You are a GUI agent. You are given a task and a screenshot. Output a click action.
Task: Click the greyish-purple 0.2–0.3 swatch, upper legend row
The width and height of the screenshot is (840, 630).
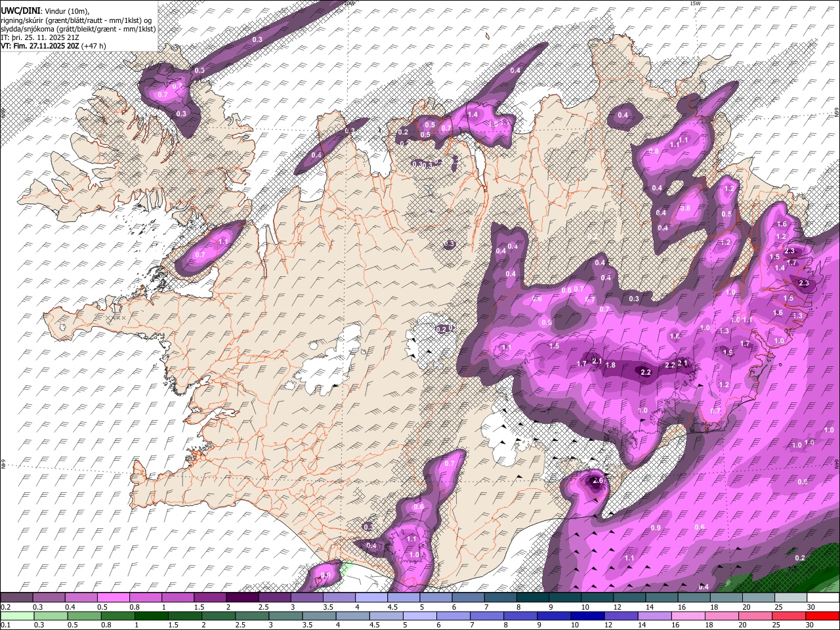[x=17, y=598]
